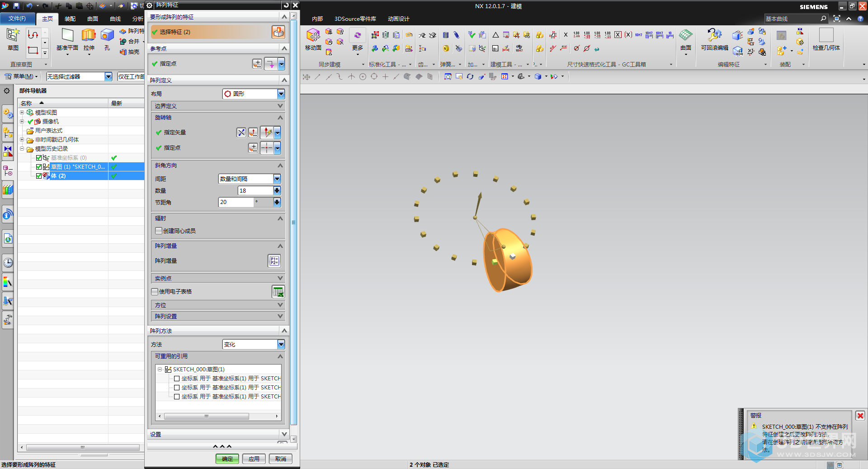Enable 创建同心成员 checkbox
Viewport: 868px width, 469px height.
pyautogui.click(x=159, y=231)
